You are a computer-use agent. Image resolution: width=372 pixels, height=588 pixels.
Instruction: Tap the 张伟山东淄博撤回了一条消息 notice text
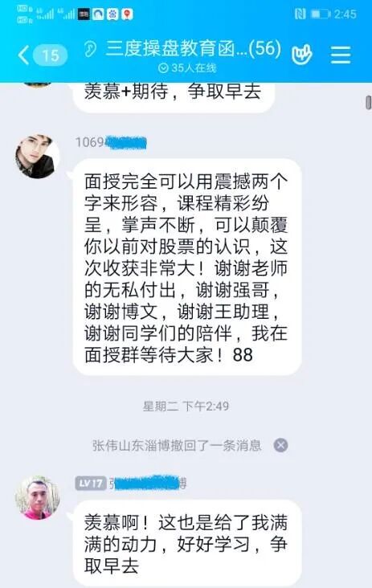(177, 446)
